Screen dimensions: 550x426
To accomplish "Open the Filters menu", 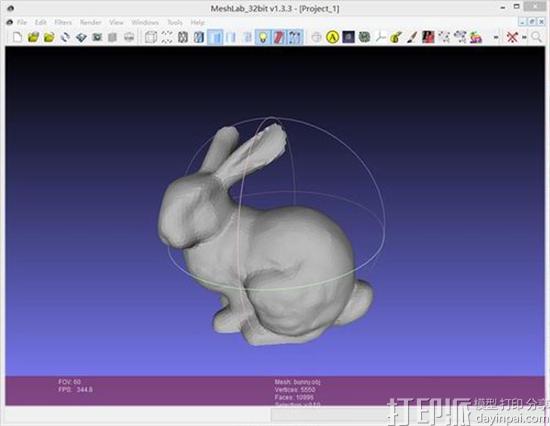I will [63, 22].
